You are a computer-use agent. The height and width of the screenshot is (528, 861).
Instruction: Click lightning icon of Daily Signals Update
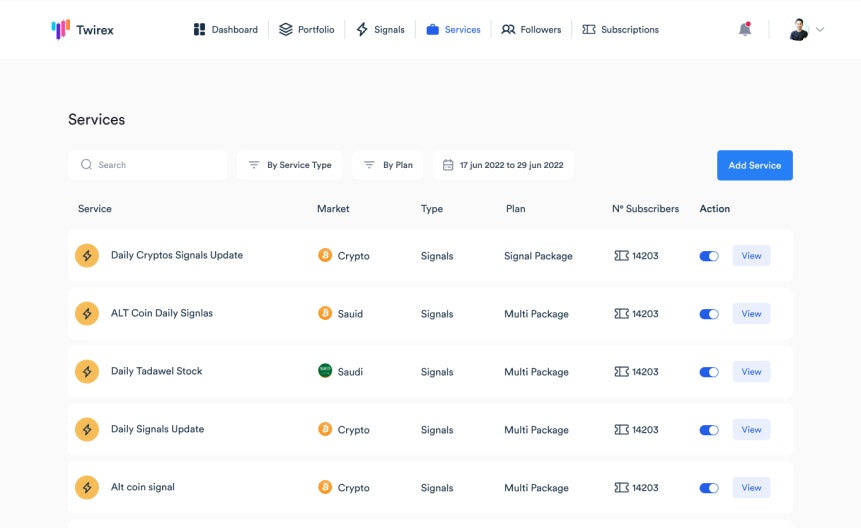click(87, 429)
